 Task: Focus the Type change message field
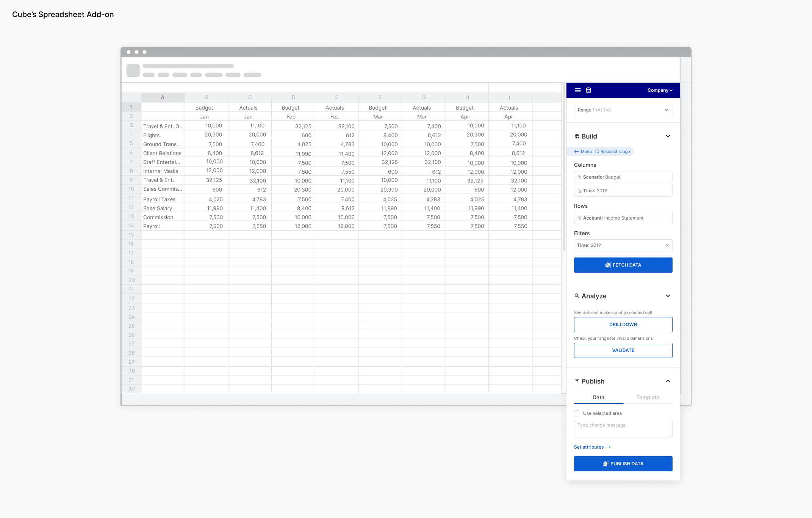[623, 429]
